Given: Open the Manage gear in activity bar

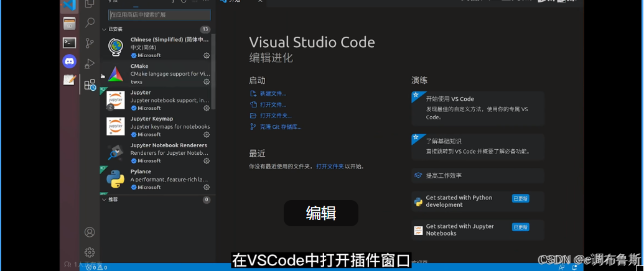Looking at the screenshot, I should [90, 252].
